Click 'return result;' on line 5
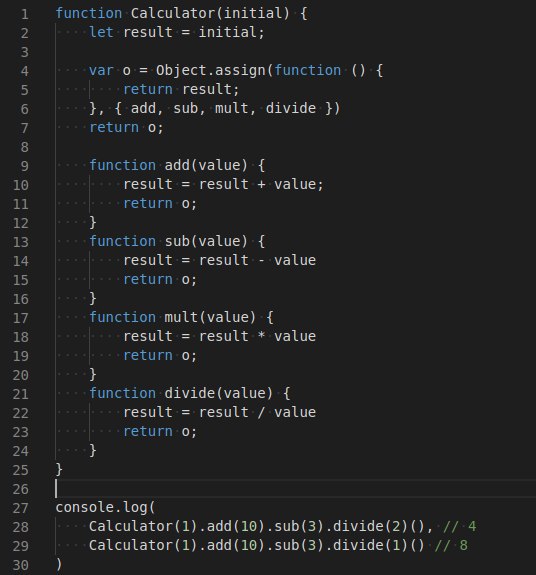This screenshot has width=536, height=575. (181, 89)
